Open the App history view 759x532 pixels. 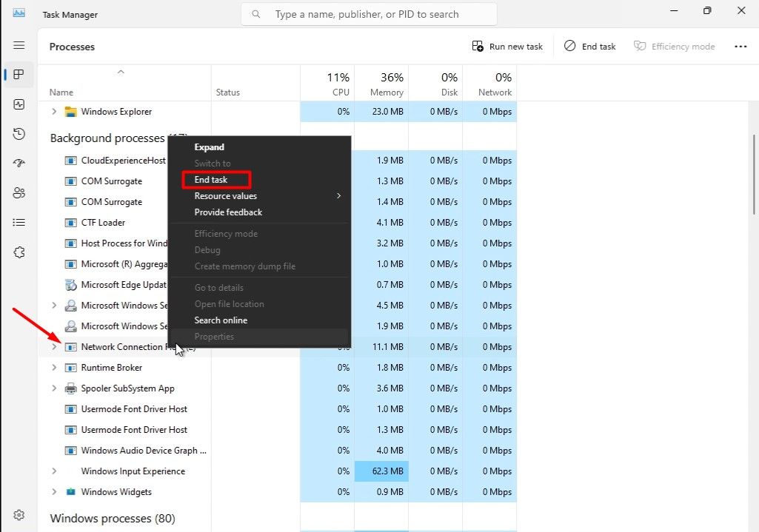(19, 134)
